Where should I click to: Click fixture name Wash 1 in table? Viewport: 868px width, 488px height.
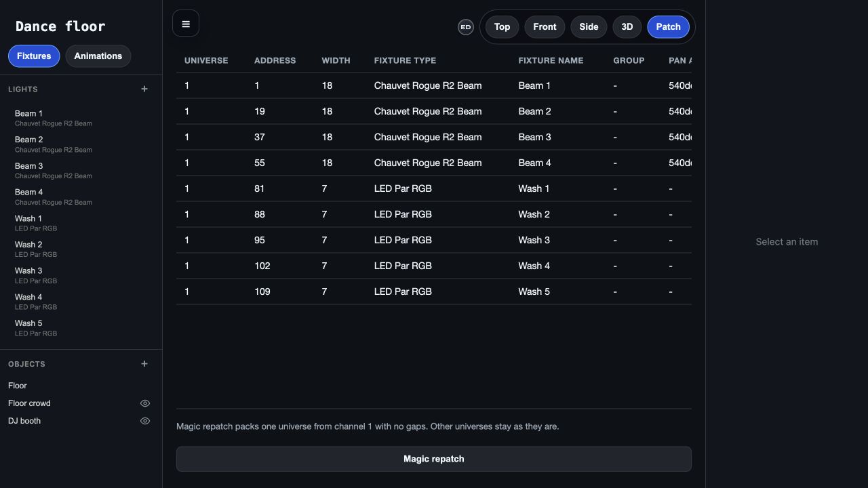click(534, 188)
